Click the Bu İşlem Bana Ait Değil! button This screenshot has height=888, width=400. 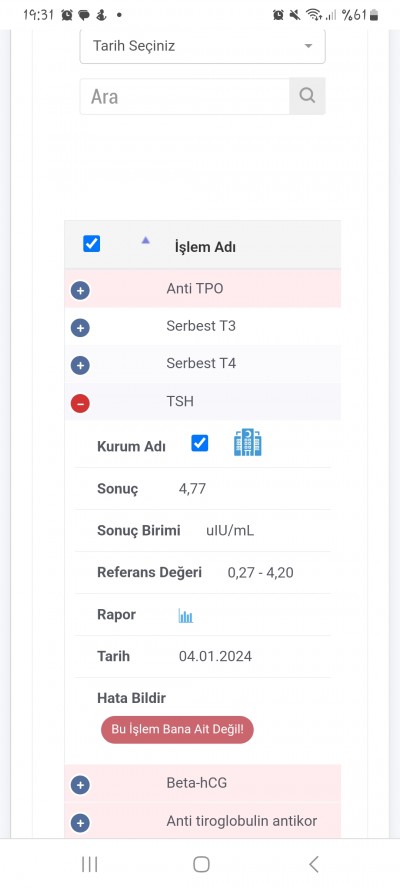point(177,729)
